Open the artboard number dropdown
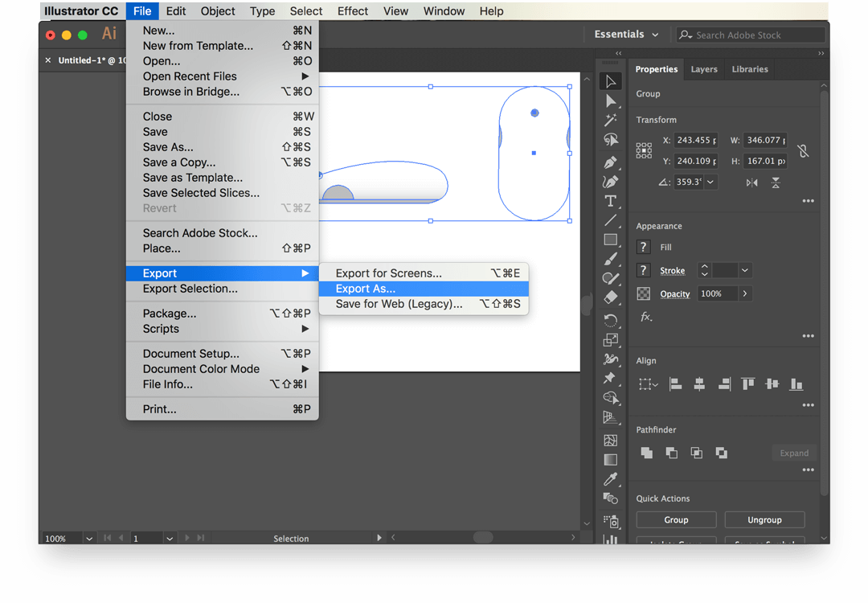 (x=170, y=538)
